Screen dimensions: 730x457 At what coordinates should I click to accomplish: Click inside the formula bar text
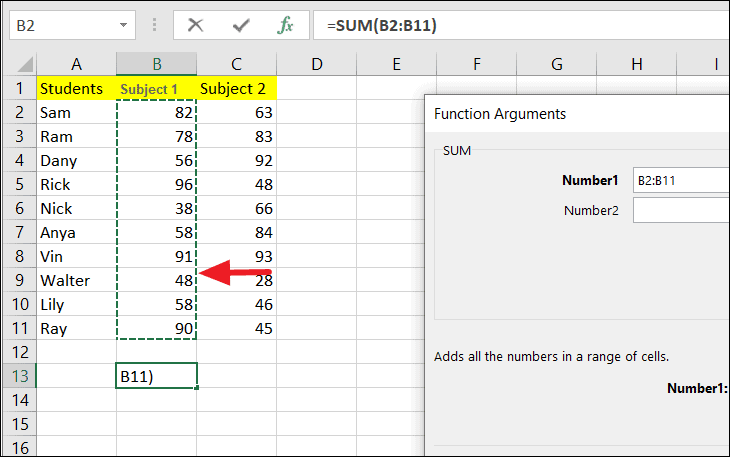point(520,25)
